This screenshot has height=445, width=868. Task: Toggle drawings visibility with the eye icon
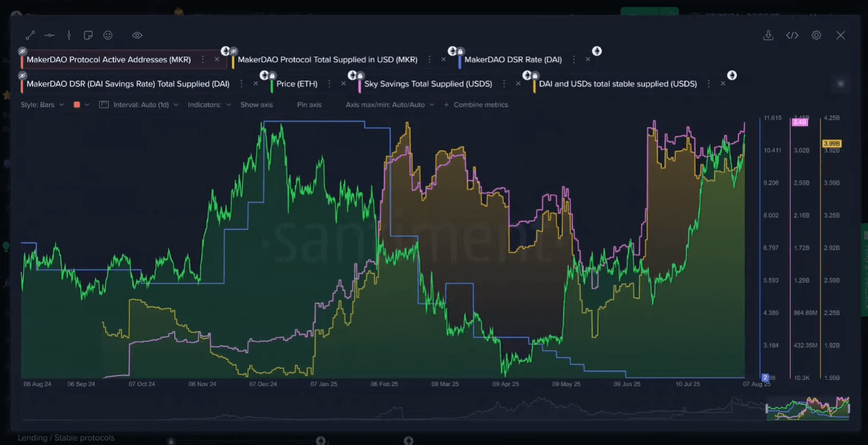137,35
